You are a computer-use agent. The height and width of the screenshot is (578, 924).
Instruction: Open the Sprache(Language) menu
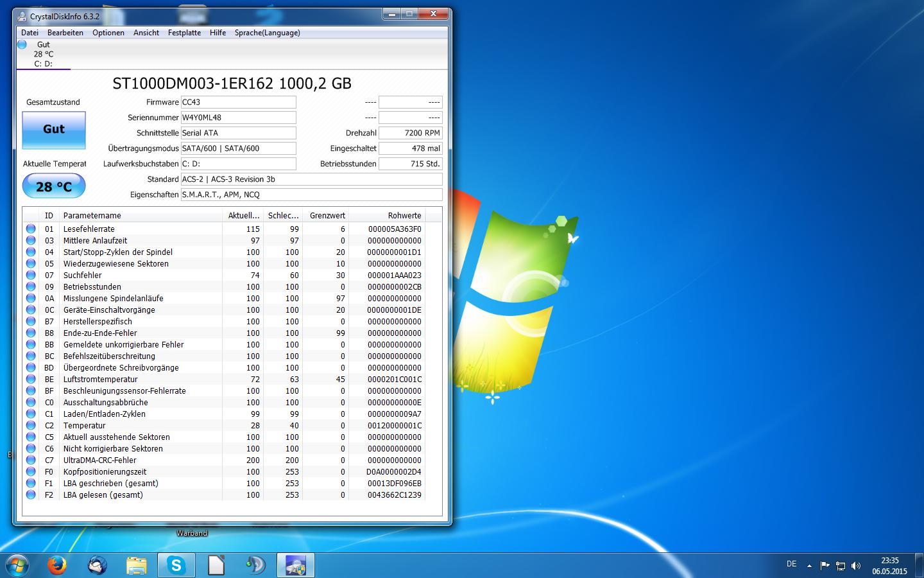pyautogui.click(x=267, y=33)
